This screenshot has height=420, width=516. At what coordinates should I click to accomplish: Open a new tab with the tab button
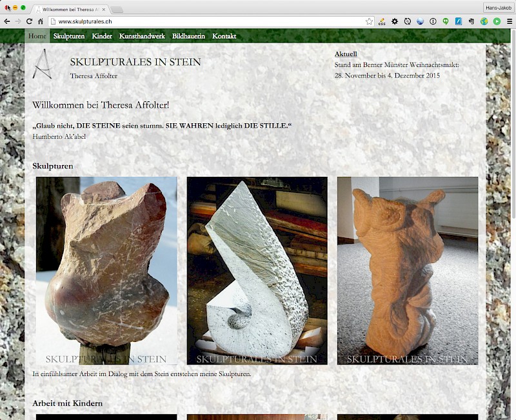coord(117,10)
